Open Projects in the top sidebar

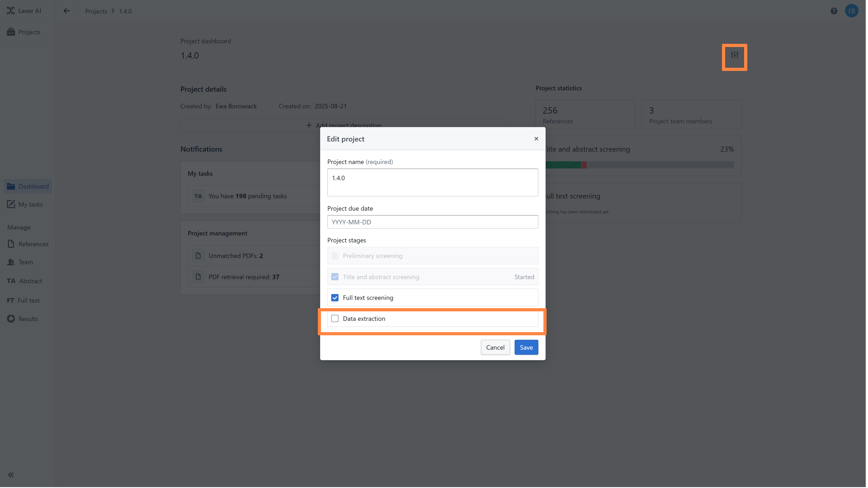pos(28,32)
